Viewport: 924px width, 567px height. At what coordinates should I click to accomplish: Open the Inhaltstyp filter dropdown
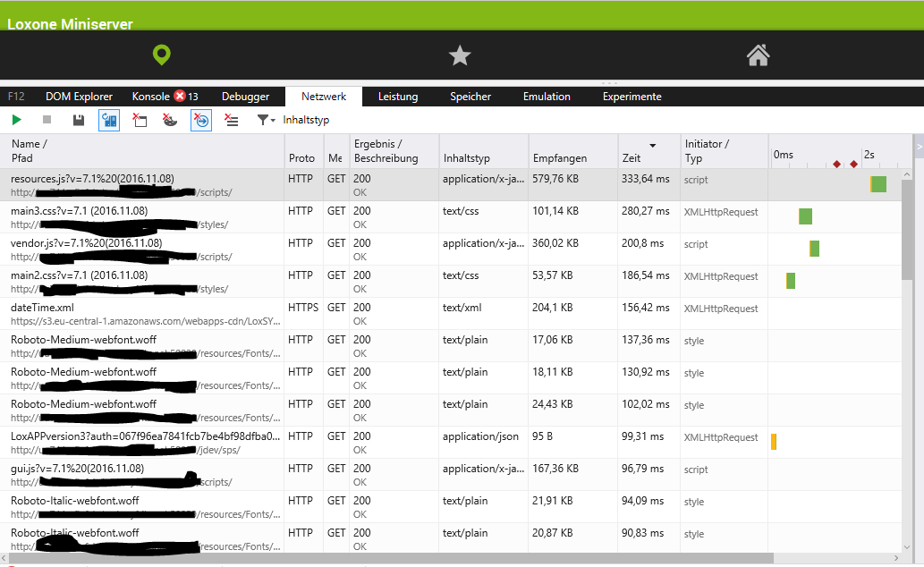tap(267, 120)
